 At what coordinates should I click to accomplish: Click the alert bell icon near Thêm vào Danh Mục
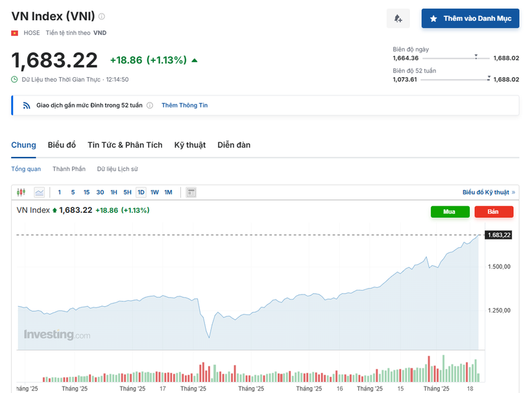[x=398, y=18]
